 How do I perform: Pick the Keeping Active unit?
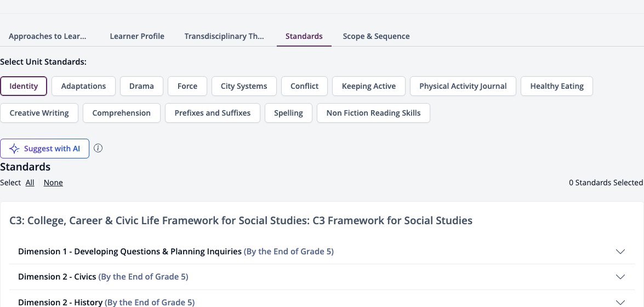[x=369, y=86]
